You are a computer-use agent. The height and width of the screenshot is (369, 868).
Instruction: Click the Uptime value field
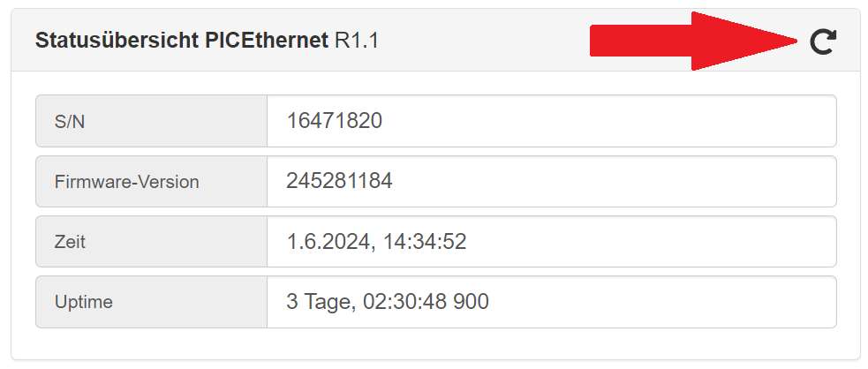(551, 302)
